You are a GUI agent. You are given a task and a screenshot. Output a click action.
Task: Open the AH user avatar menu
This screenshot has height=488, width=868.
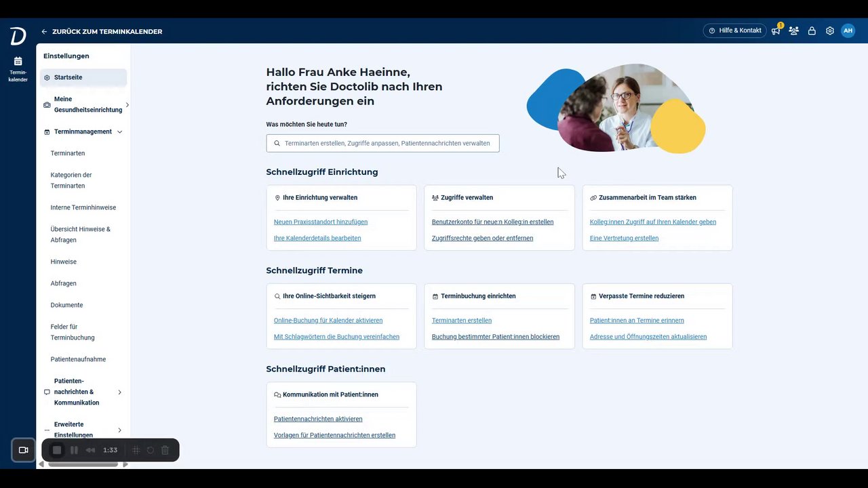(848, 30)
